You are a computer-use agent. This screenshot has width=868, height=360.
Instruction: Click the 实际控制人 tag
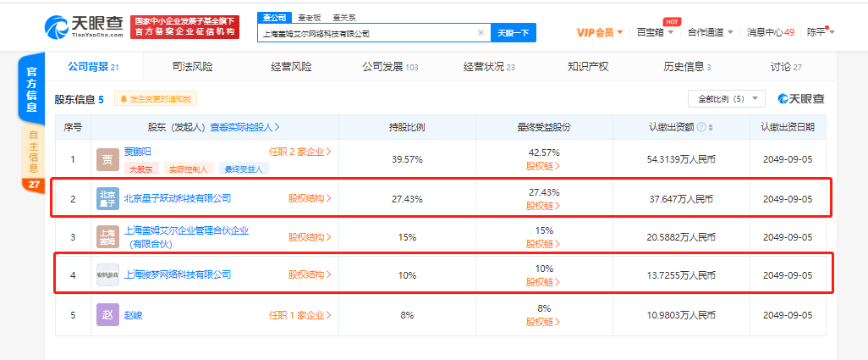[x=188, y=169]
